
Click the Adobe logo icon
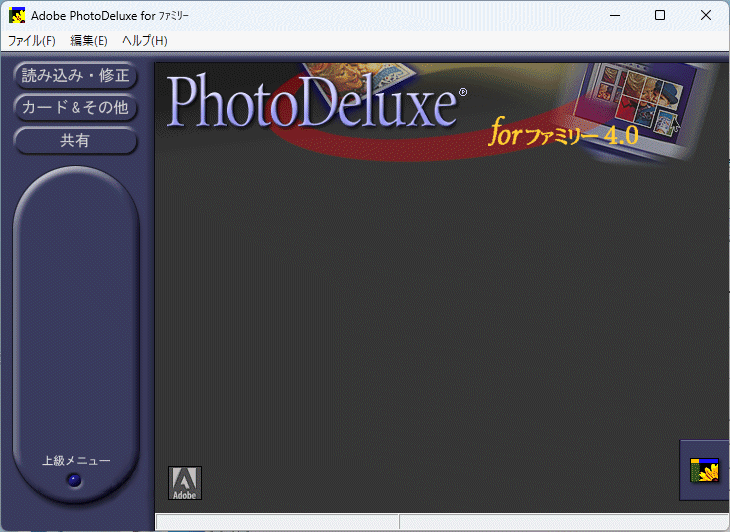click(185, 483)
